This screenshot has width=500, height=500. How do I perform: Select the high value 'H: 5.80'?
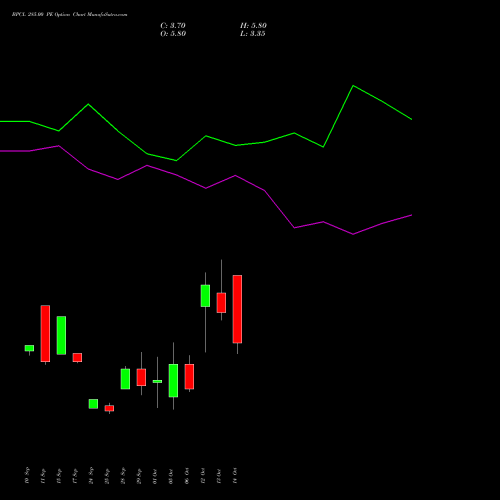point(253,26)
